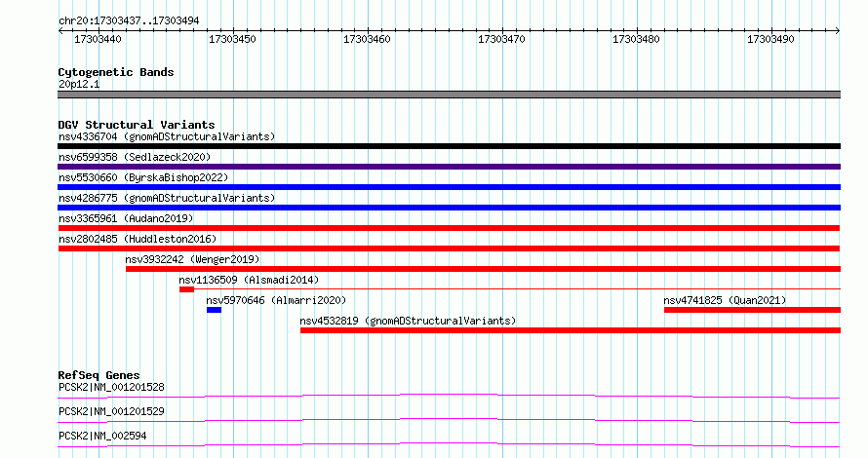Select the small blue nsv5970646 block
Viewport: 868px width, 458px height.
coord(214,310)
